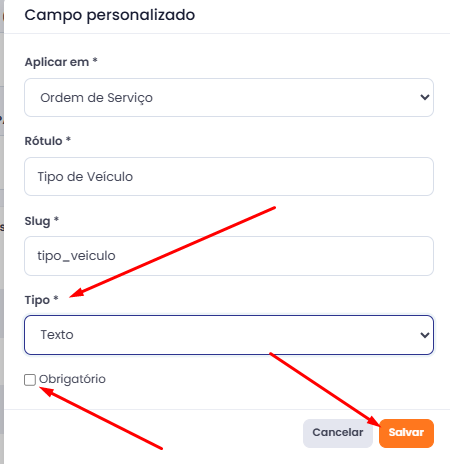Click the tipo_veiculo text in Slug
The image size is (450, 464).
point(76,256)
